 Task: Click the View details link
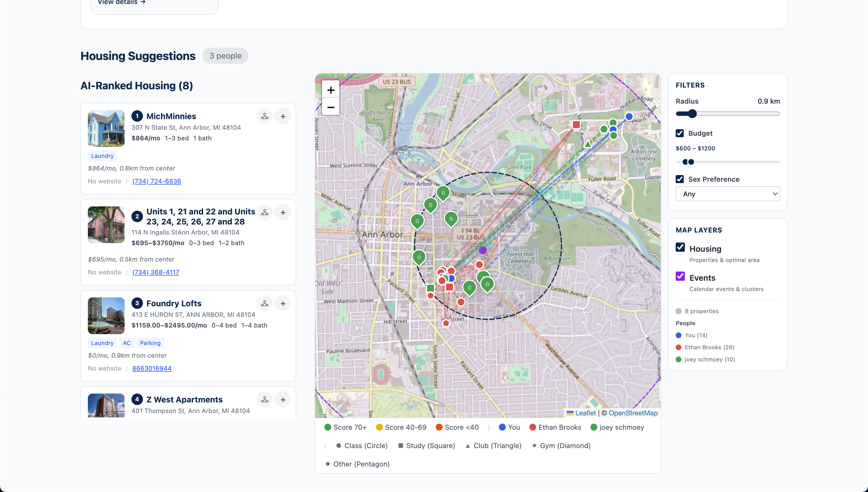pyautogui.click(x=121, y=2)
